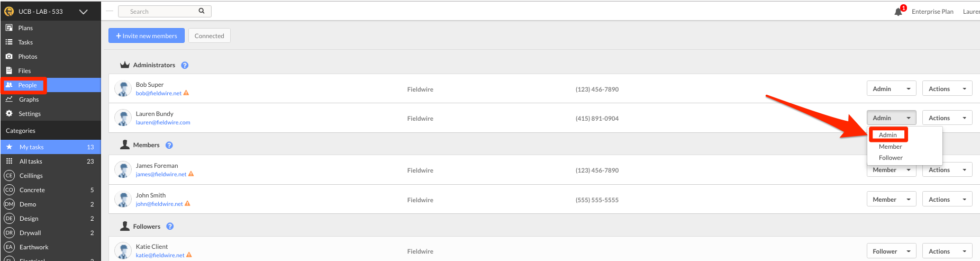Open the notifications bell icon
This screenshot has height=261, width=980.
point(898,12)
